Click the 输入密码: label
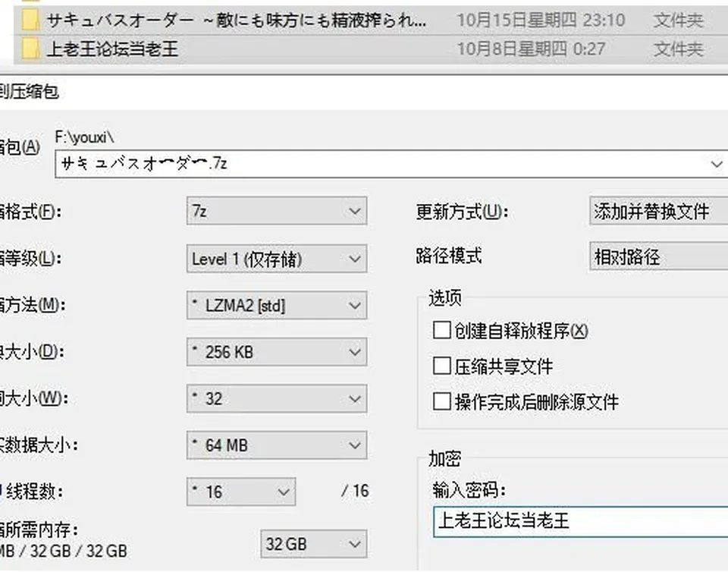This screenshot has width=728, height=572. (469, 490)
